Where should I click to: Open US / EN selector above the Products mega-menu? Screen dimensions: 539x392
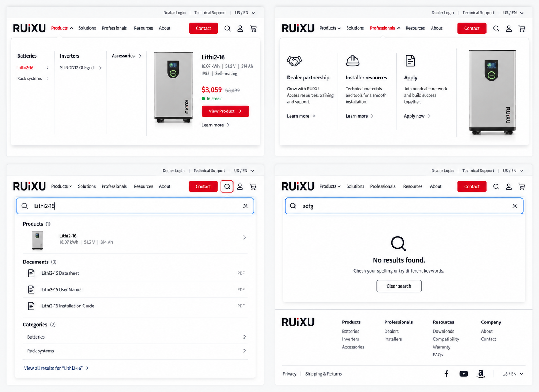point(245,13)
